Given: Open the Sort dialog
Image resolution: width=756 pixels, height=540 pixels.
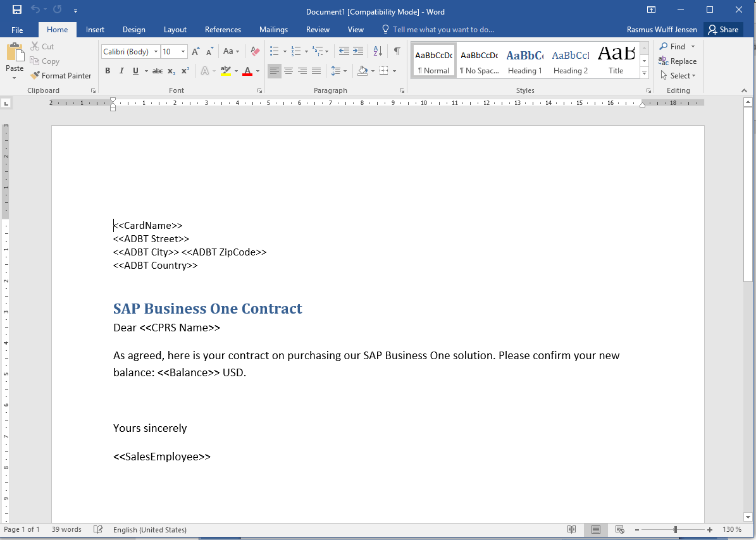Looking at the screenshot, I should [378, 51].
